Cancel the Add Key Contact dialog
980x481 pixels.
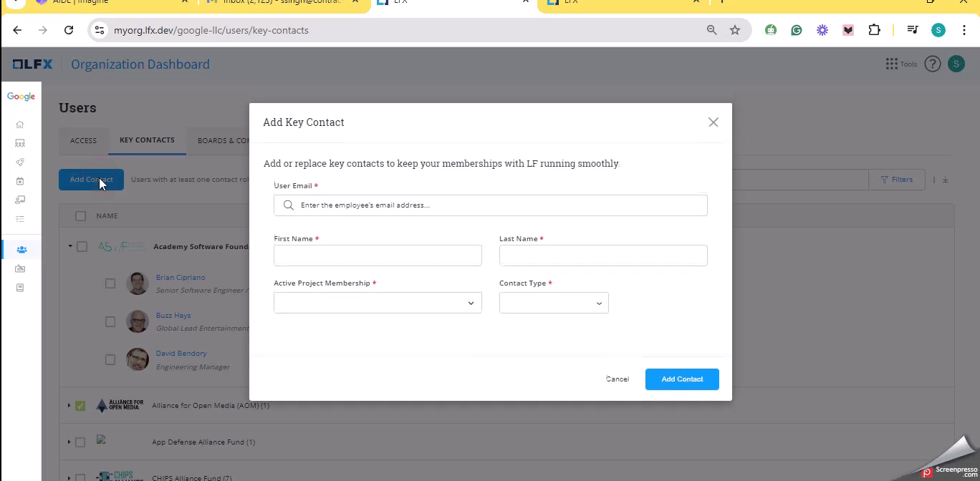pos(617,379)
